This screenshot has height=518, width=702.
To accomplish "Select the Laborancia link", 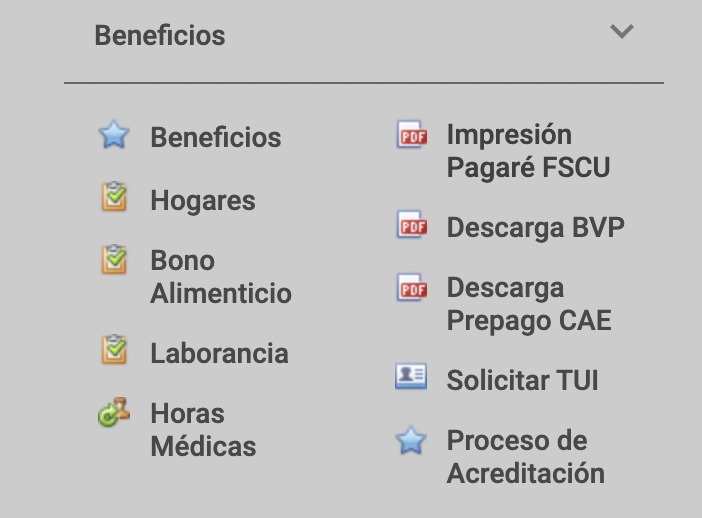I will (x=219, y=354).
